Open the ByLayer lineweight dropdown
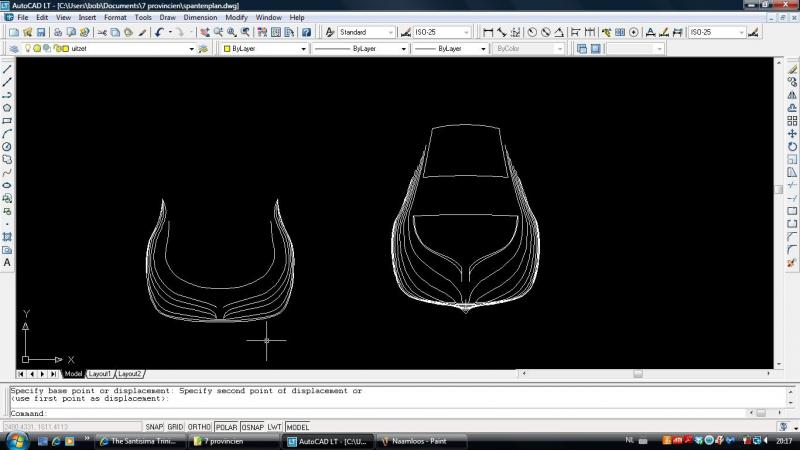Viewport: 800px width, 450px height. (483, 49)
